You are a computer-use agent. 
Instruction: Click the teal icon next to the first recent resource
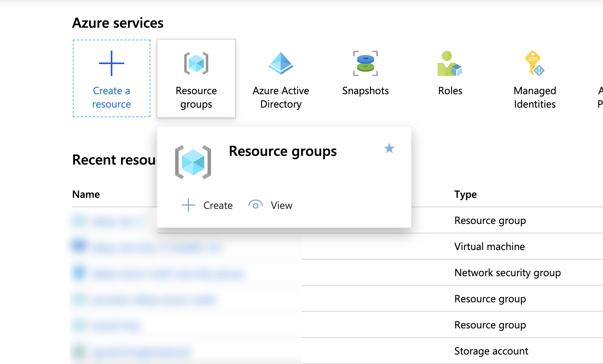click(x=79, y=220)
